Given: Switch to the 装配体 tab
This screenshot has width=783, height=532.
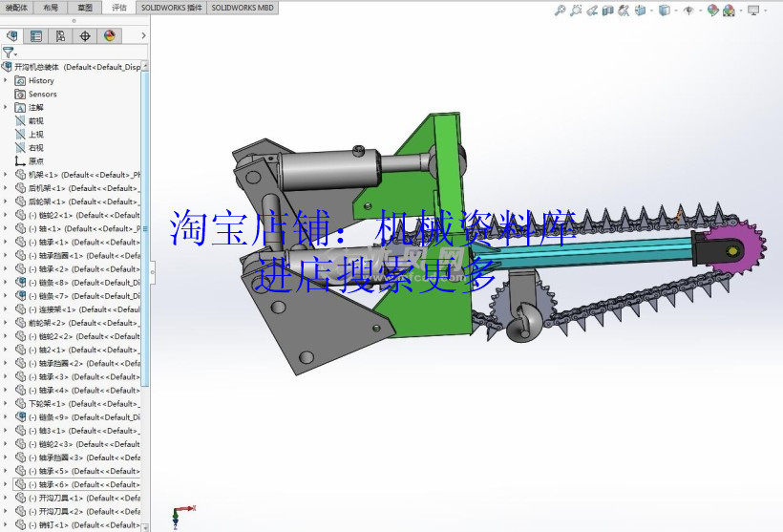Looking at the screenshot, I should [16, 8].
